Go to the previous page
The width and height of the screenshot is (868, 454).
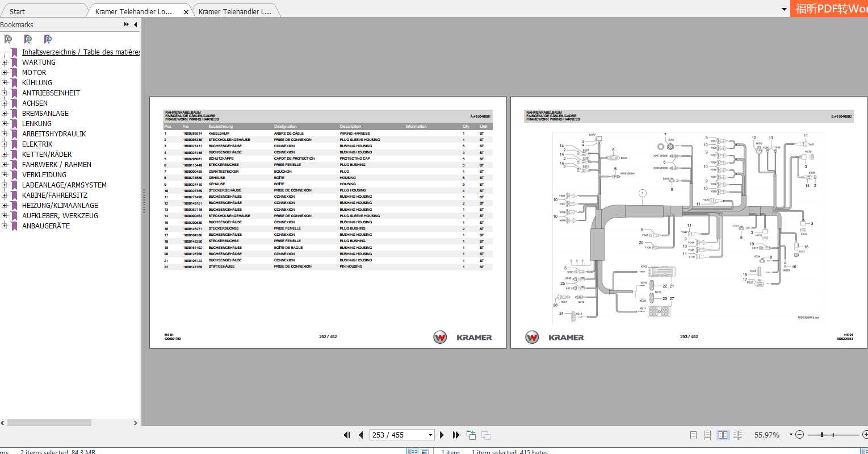(x=360, y=435)
